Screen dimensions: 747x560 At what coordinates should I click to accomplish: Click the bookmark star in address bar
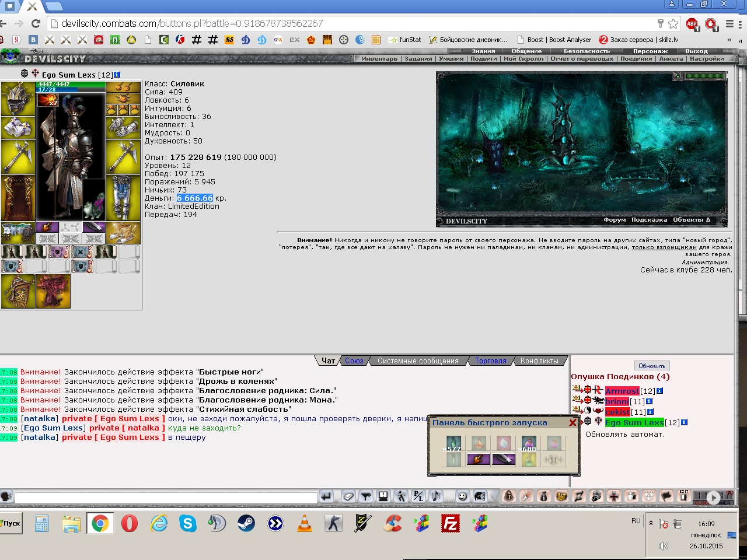673,23
